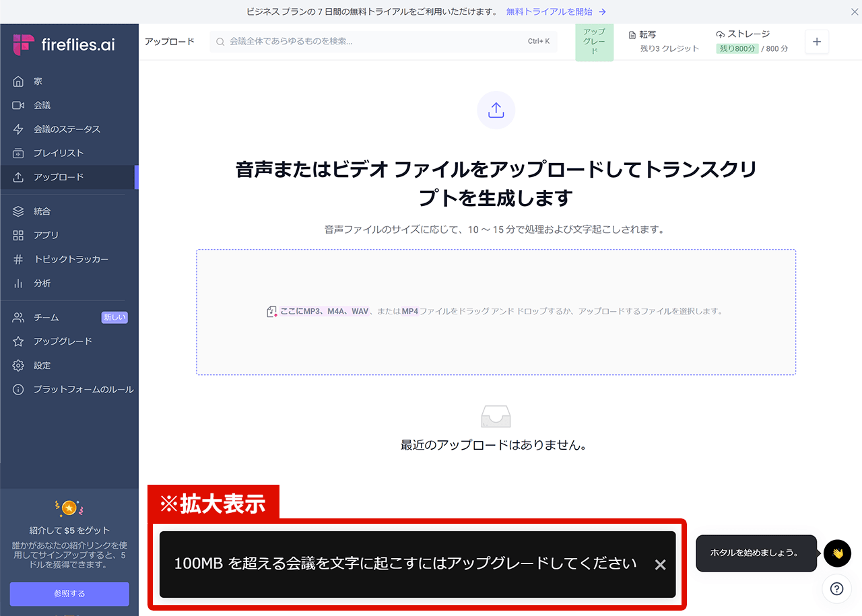Click the 参照する referral button
This screenshot has width=862, height=616.
pyautogui.click(x=69, y=594)
